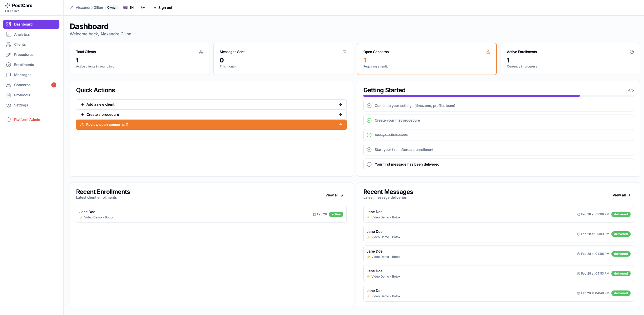Open the EN language selector
The image size is (644, 315).
click(x=128, y=8)
